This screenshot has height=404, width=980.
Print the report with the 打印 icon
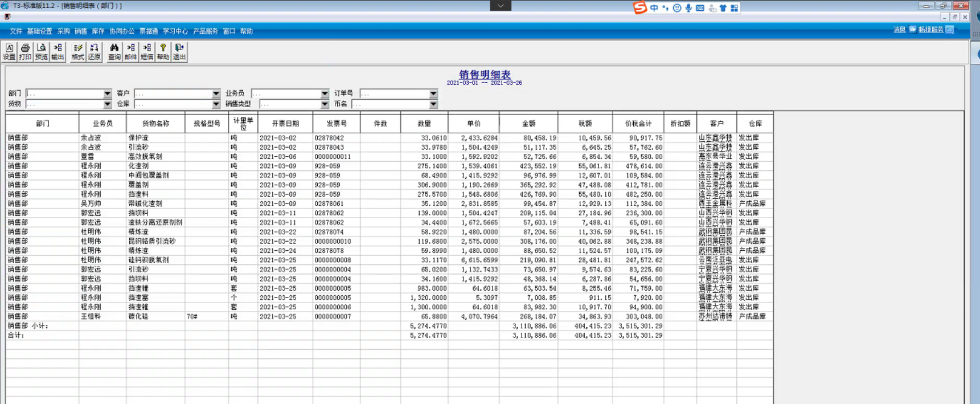tap(25, 51)
